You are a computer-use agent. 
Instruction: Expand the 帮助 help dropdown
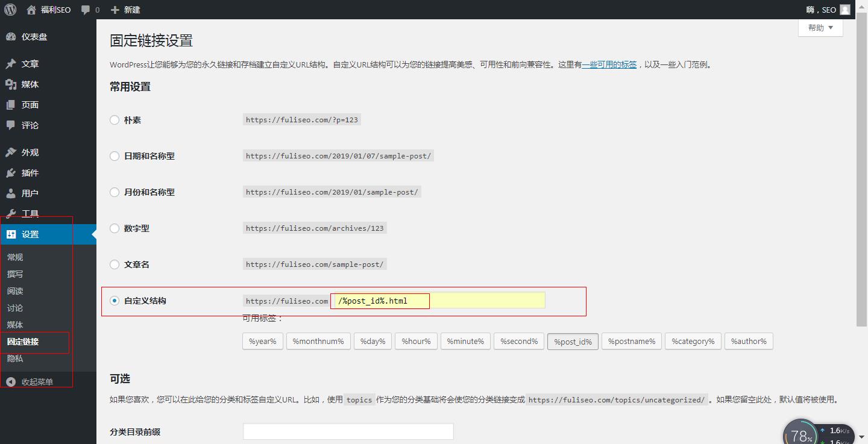pos(820,28)
